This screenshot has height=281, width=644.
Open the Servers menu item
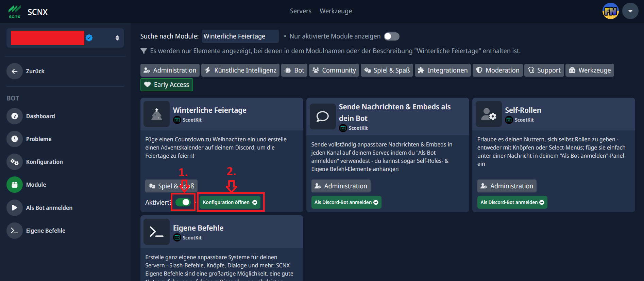(x=300, y=11)
